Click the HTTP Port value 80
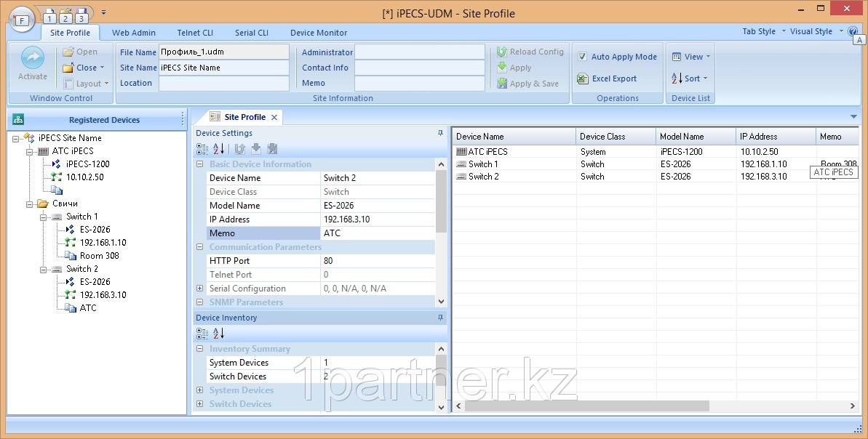 (378, 261)
